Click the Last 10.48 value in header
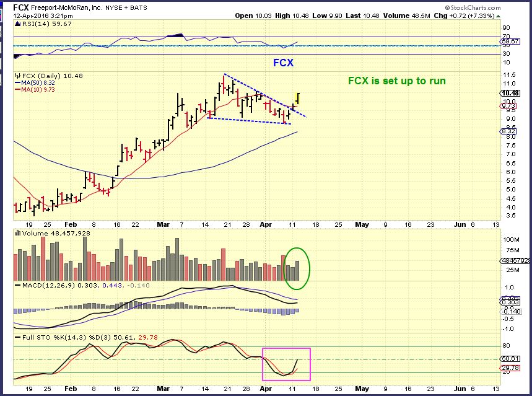 click(363, 15)
